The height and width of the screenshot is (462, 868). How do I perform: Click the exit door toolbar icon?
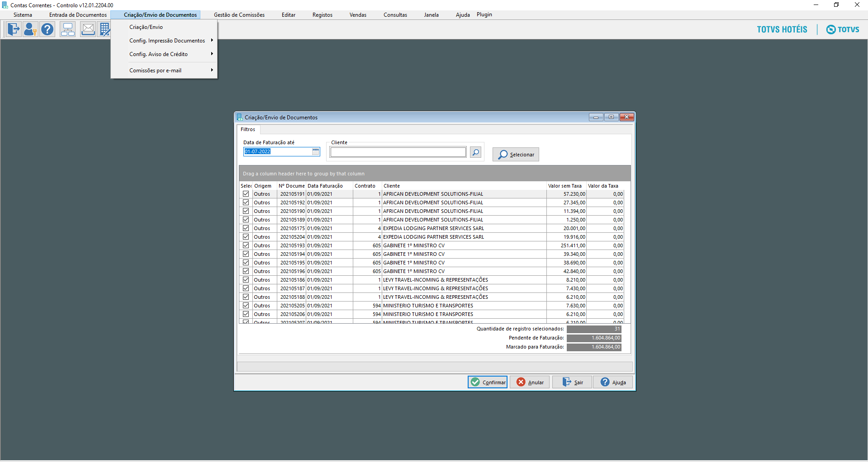click(x=14, y=30)
